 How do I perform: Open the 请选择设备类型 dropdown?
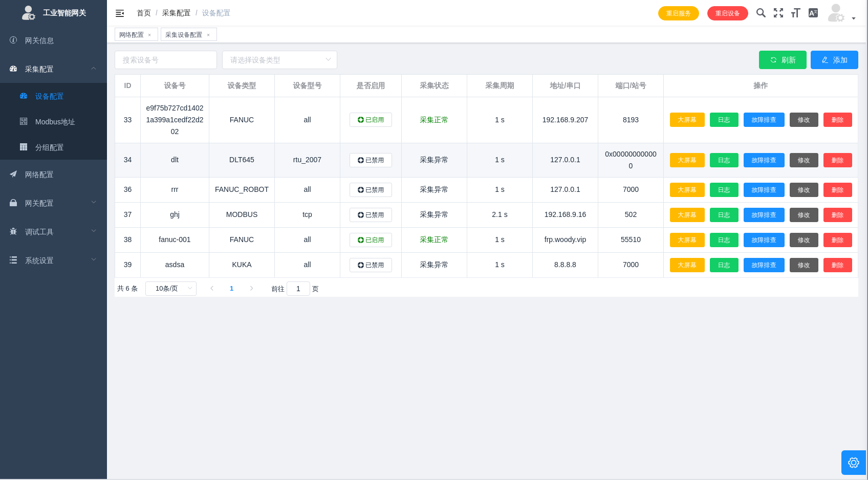tap(279, 60)
